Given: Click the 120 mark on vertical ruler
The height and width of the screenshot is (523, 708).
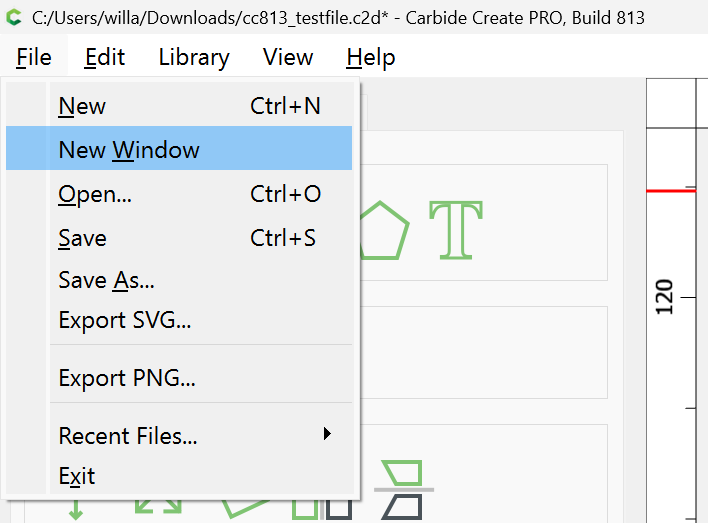Looking at the screenshot, I should tap(664, 297).
